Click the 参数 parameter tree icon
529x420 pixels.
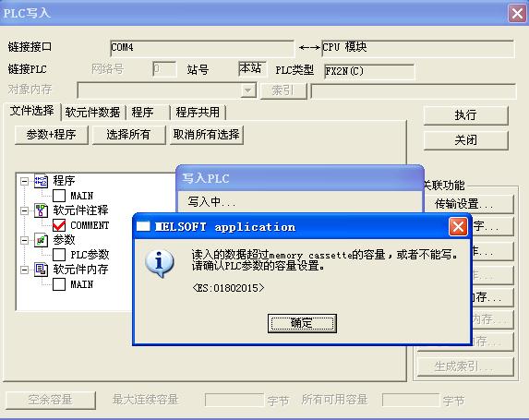click(41, 240)
